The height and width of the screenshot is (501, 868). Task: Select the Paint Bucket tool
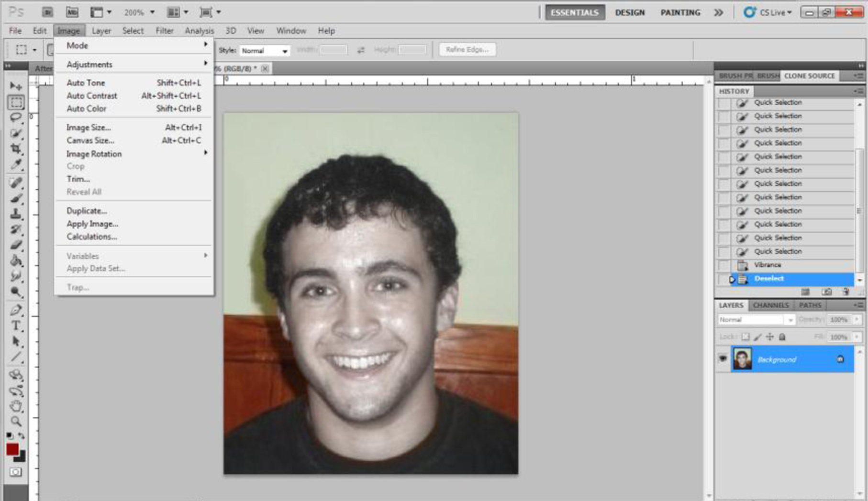point(16,261)
